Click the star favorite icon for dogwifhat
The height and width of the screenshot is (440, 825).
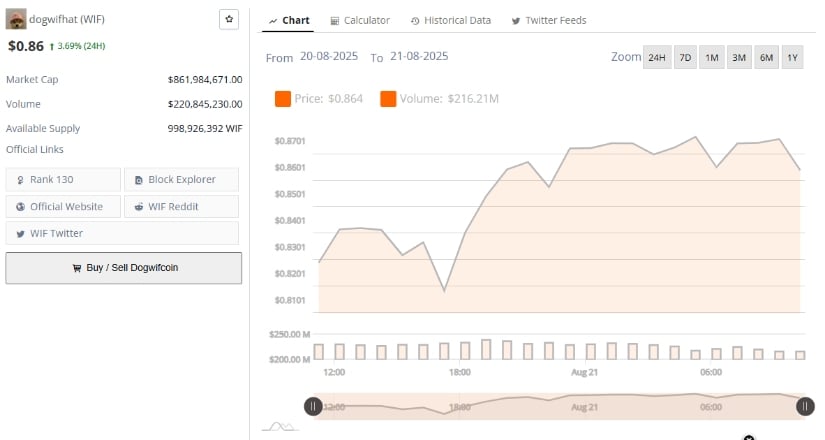tap(229, 19)
